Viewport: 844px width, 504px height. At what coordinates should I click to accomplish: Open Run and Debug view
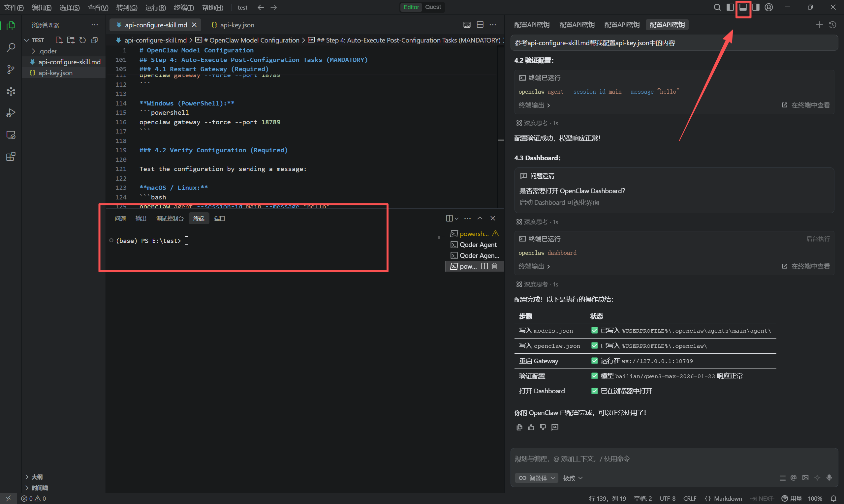pos(11,113)
